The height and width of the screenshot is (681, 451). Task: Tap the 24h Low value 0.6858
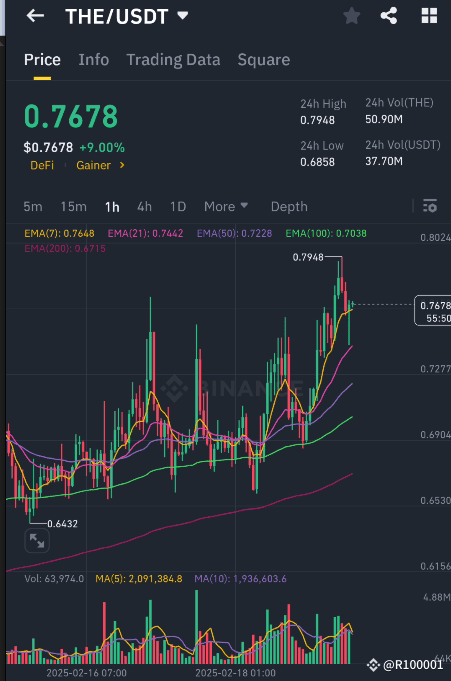tap(317, 162)
